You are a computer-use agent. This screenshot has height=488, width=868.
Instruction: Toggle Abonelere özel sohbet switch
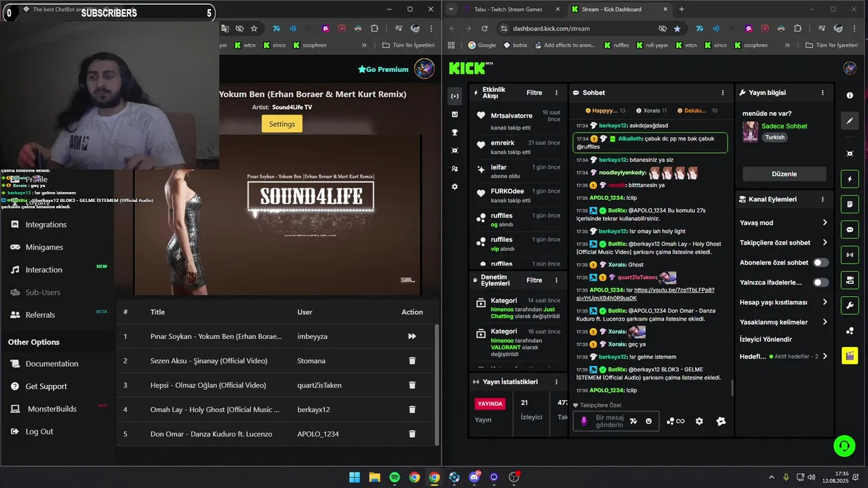821,262
